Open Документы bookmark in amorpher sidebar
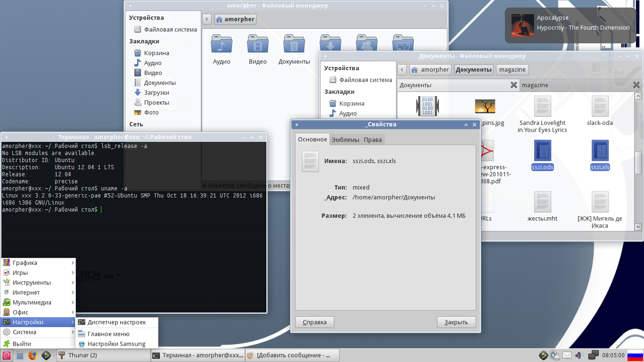The height and width of the screenshot is (362, 644). pyautogui.click(x=160, y=82)
